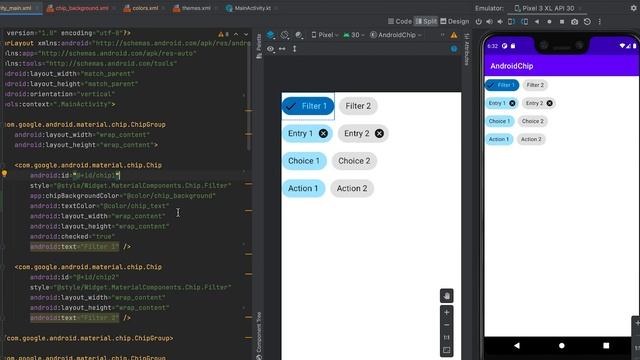The height and width of the screenshot is (360, 640).
Task: Remove Entry 1 chip via close icon in preview
Action: coord(323,133)
